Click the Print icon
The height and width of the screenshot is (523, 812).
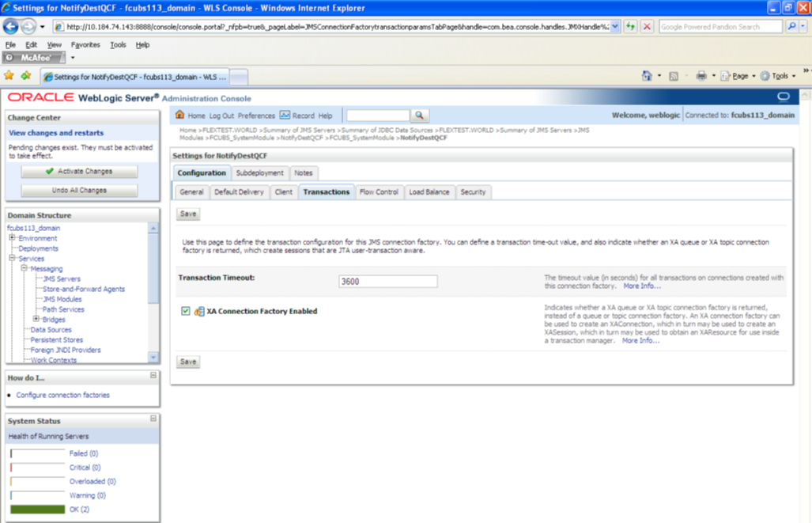point(701,76)
